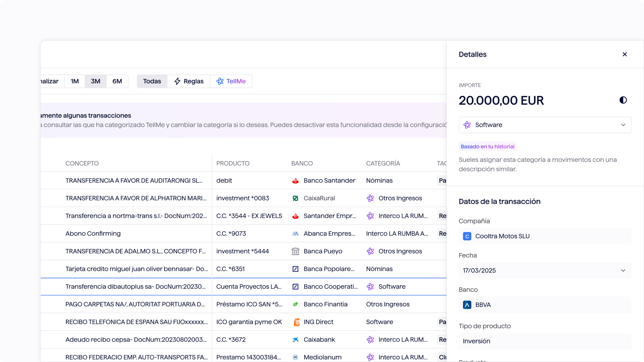Image resolution: width=644 pixels, height=362 pixels.
Task: Click the Tipo de producto field Inversión
Action: 545,341
